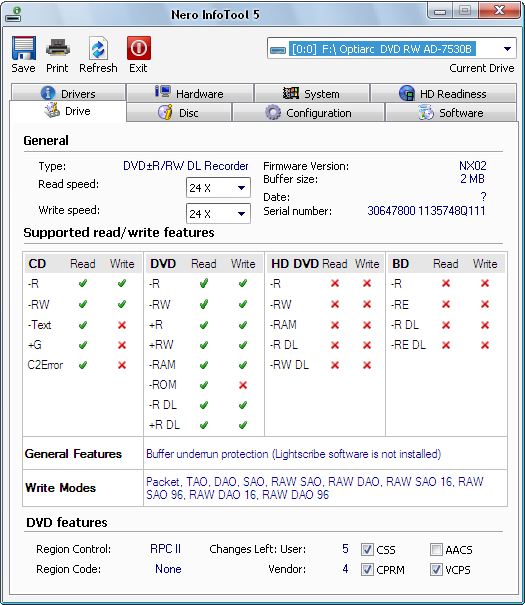Click the DVD +R DL write checkmark
Screen dimensions: 525x605
point(243,425)
